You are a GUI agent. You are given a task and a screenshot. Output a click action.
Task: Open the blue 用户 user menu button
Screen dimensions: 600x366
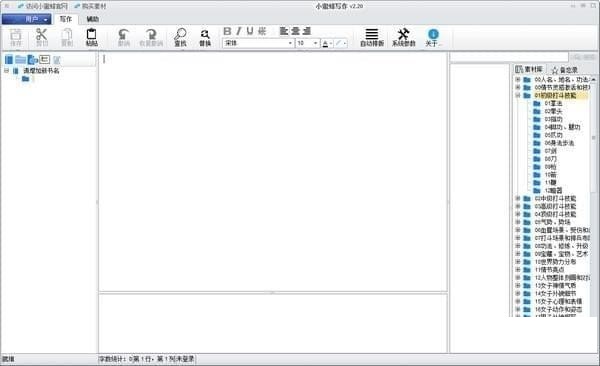[x=26, y=19]
